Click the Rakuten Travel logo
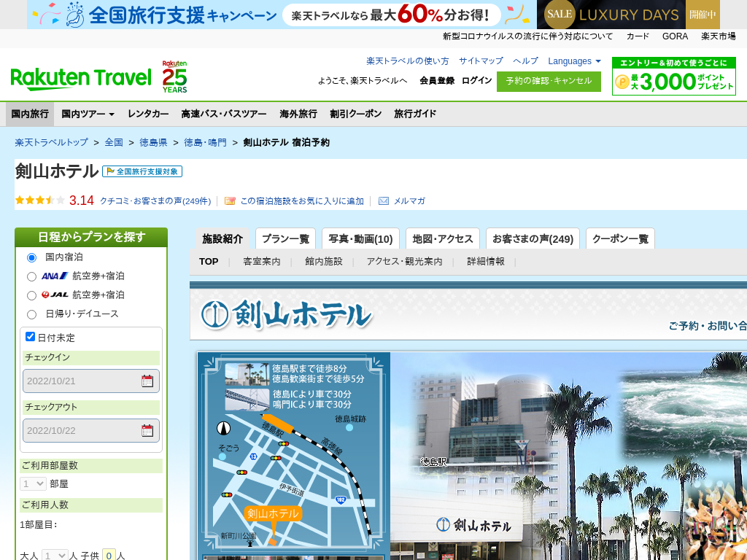Viewport: 747px width, 560px height. 81,79
